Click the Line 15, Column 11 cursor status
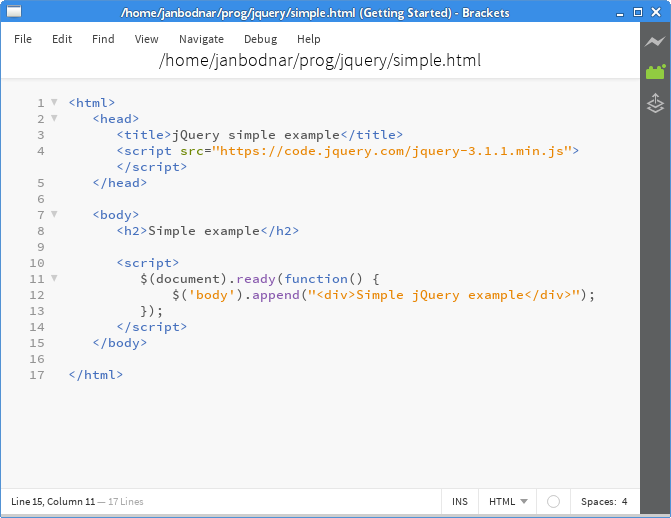 53,501
